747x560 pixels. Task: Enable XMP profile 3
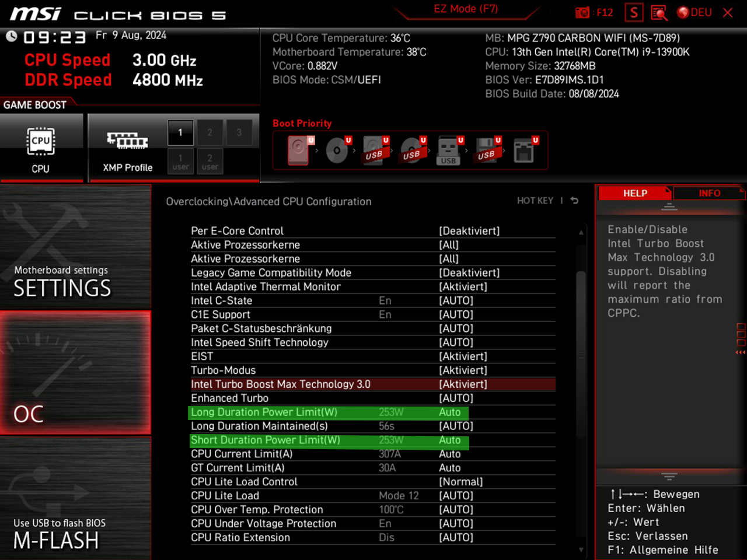coord(239,132)
